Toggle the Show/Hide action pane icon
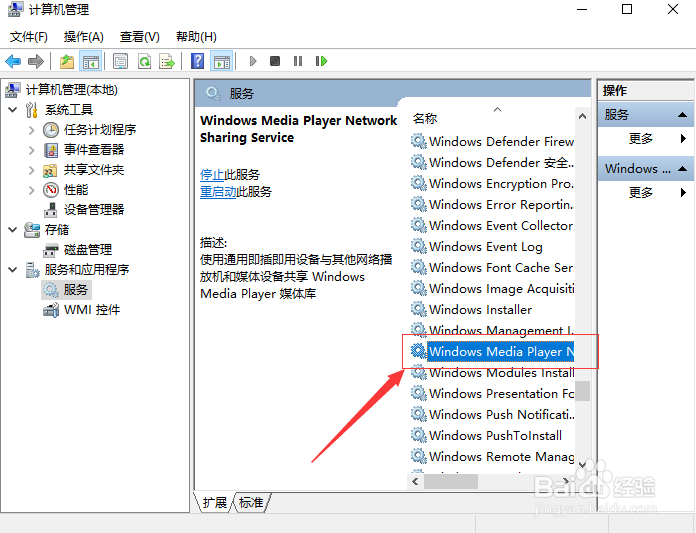The height and width of the screenshot is (533, 696). (x=221, y=61)
